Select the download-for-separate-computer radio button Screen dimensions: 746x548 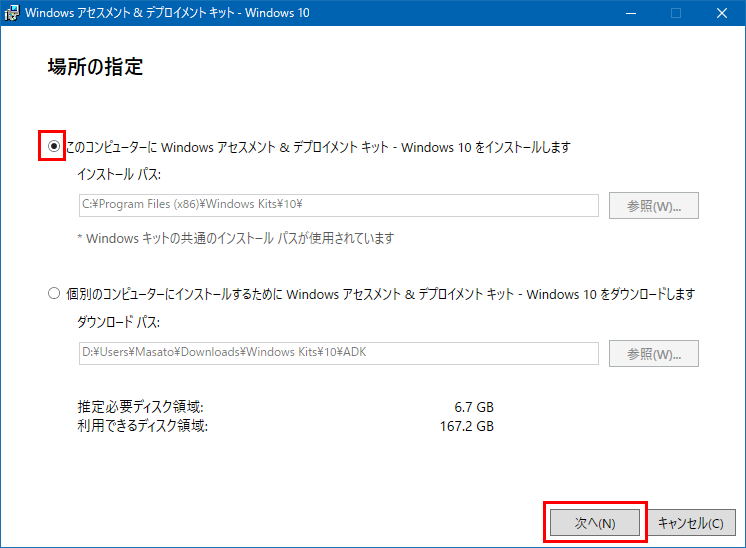(x=54, y=293)
